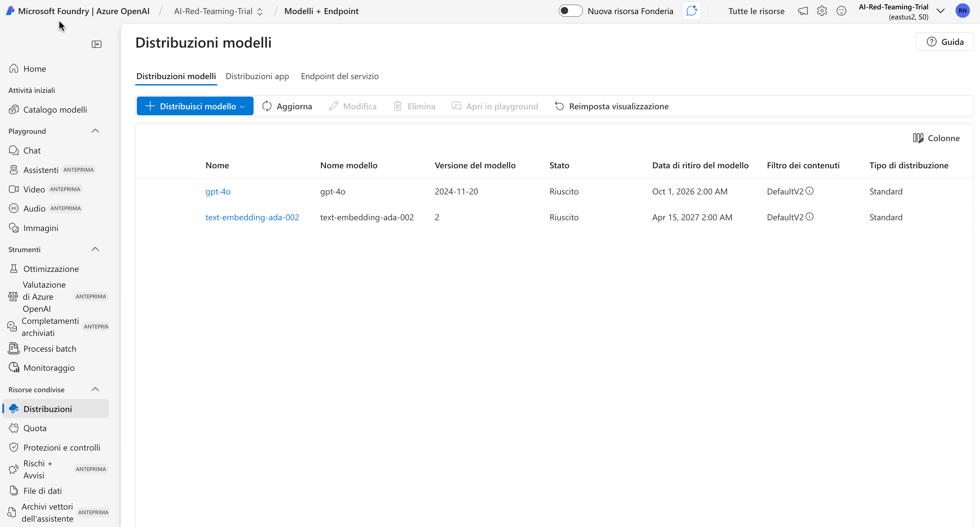Click Standard in the text-embedding-ada-002 row
The image size is (980, 527).
(x=886, y=217)
